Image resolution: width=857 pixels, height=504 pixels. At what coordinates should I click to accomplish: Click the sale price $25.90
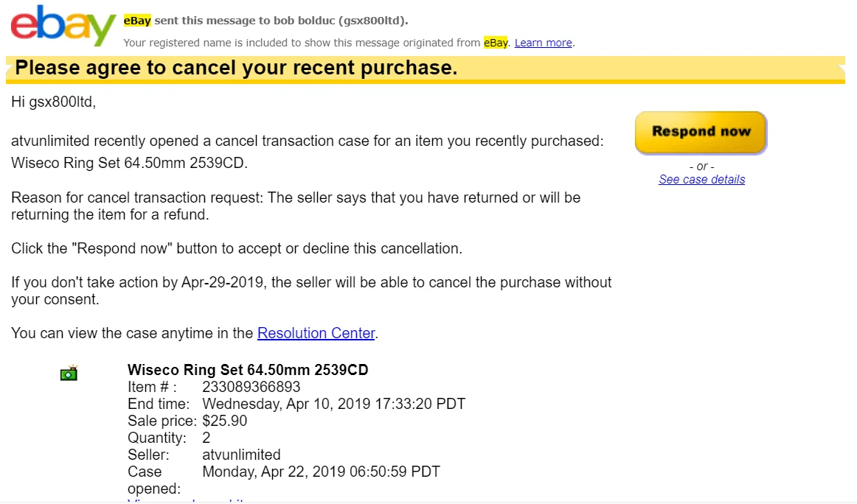click(x=224, y=421)
